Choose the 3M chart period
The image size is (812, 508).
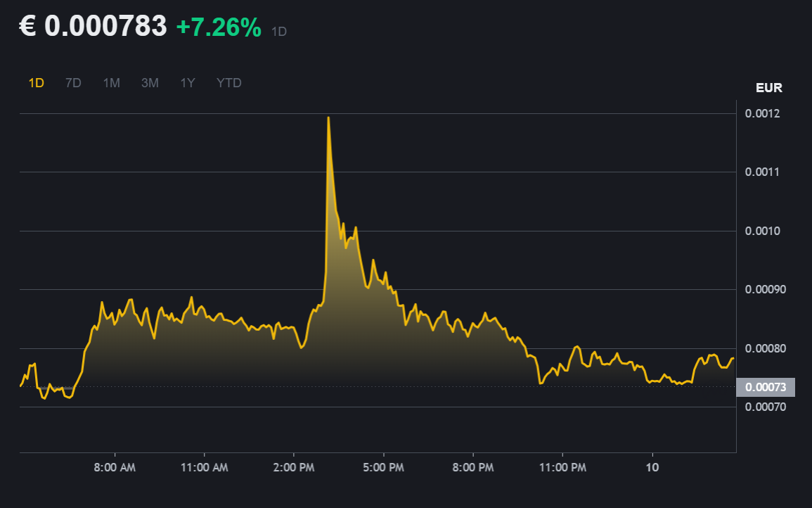(150, 83)
